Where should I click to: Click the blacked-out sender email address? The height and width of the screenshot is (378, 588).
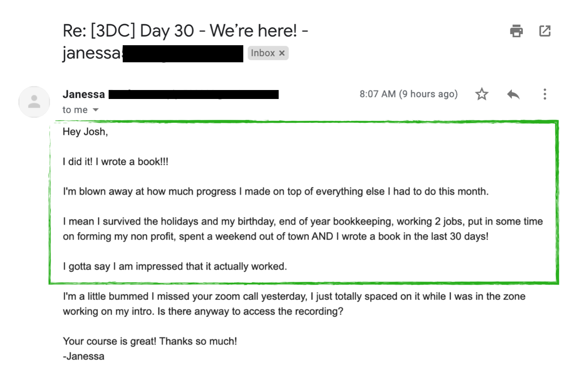point(193,94)
